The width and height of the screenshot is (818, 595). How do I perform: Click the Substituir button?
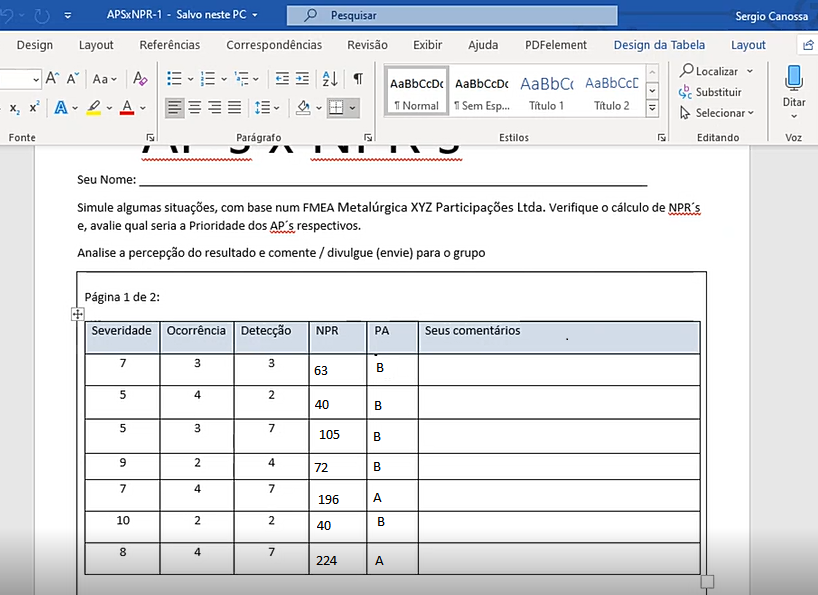tap(710, 92)
